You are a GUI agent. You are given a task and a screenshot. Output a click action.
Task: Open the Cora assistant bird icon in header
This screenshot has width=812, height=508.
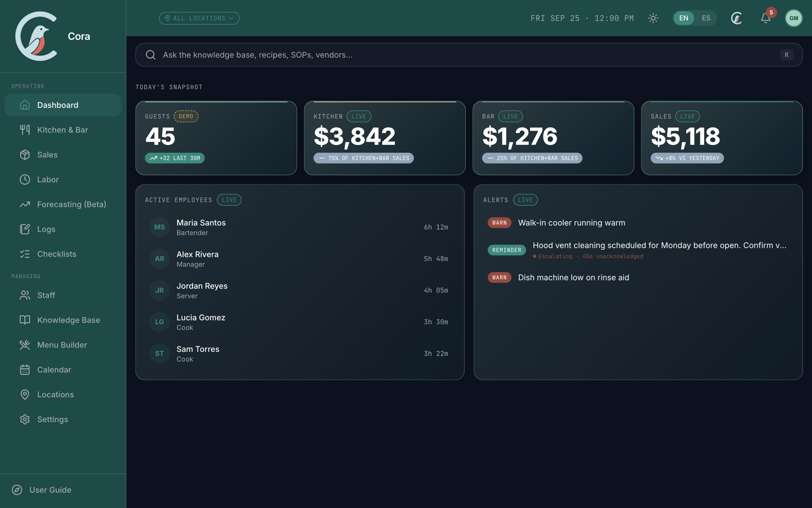[x=737, y=18]
